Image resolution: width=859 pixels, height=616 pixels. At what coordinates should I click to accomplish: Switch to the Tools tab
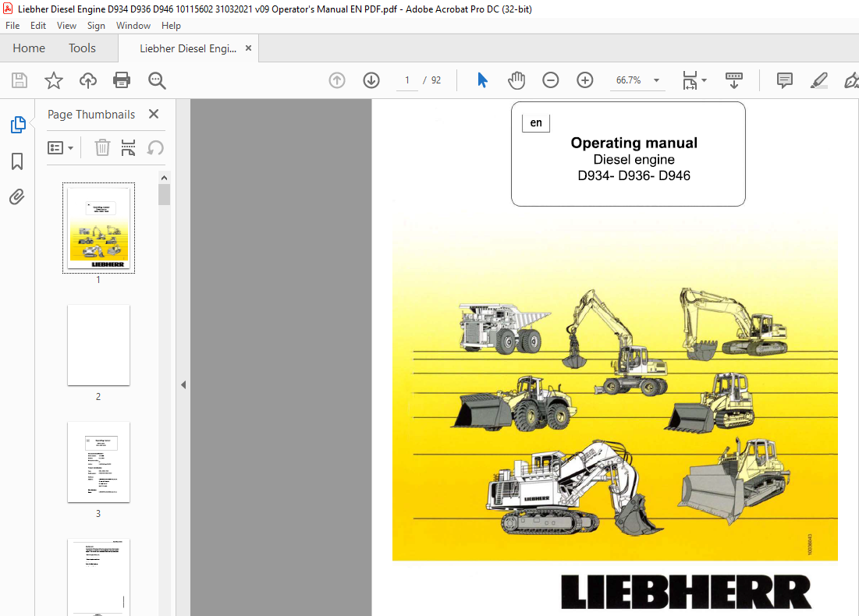point(82,48)
